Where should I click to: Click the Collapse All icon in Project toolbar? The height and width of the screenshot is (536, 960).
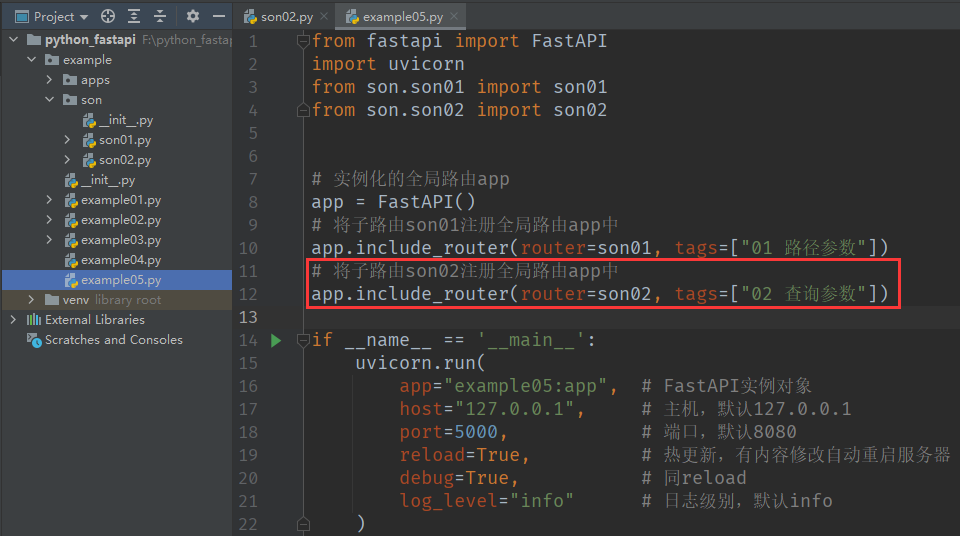coord(159,16)
